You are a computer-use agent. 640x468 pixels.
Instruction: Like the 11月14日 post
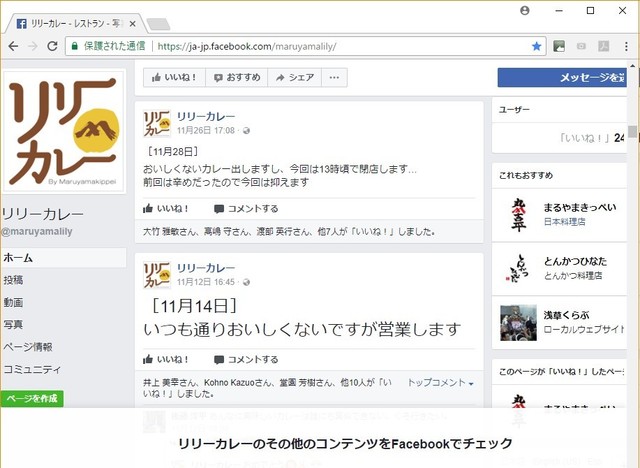(x=166, y=359)
